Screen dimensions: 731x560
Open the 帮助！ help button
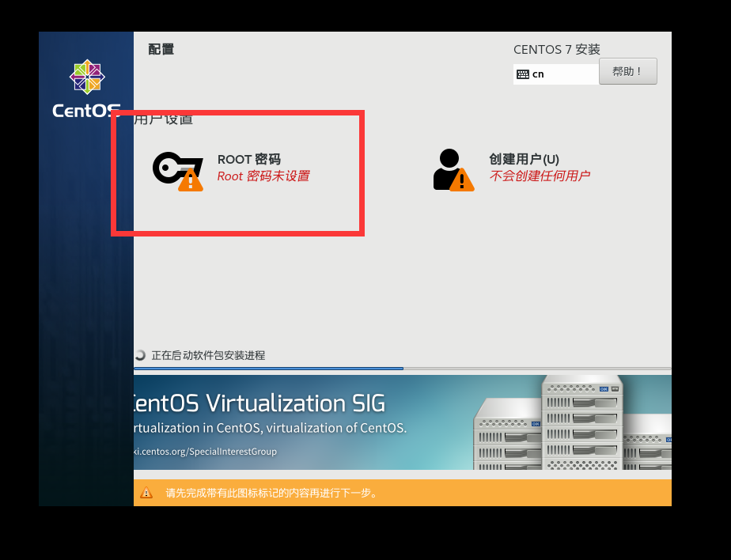click(x=627, y=71)
